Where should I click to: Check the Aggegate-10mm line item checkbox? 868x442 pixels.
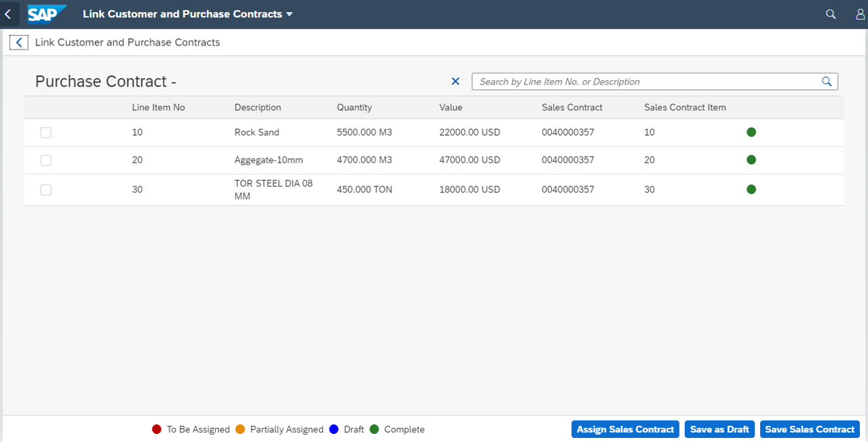(x=45, y=161)
